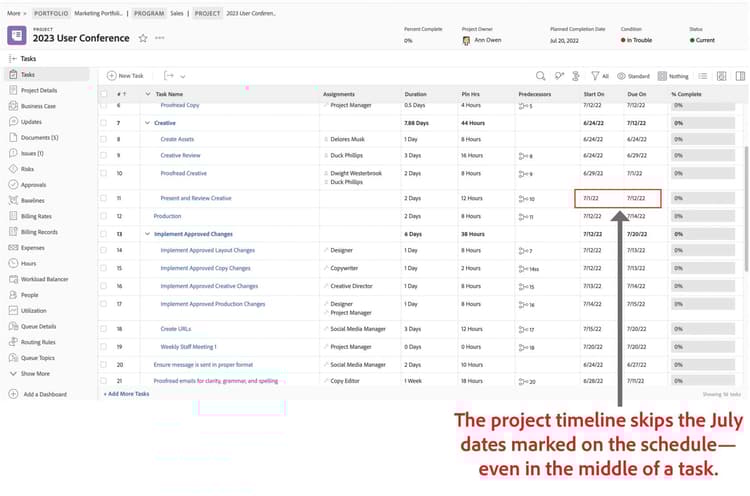The image size is (750, 496).
Task: Click Add a Dashboard
Action: [x=38, y=395]
